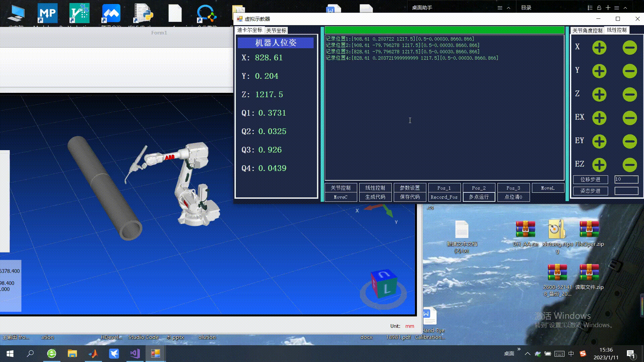Viewport: 644px width, 362px height.
Task: Expand hidden system tray icons
Action: click(527, 354)
